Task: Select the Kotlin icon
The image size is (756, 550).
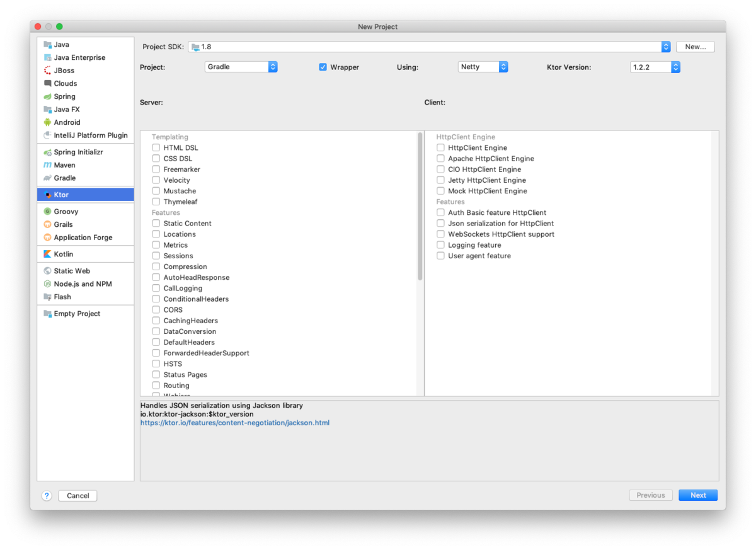Action: (47, 254)
